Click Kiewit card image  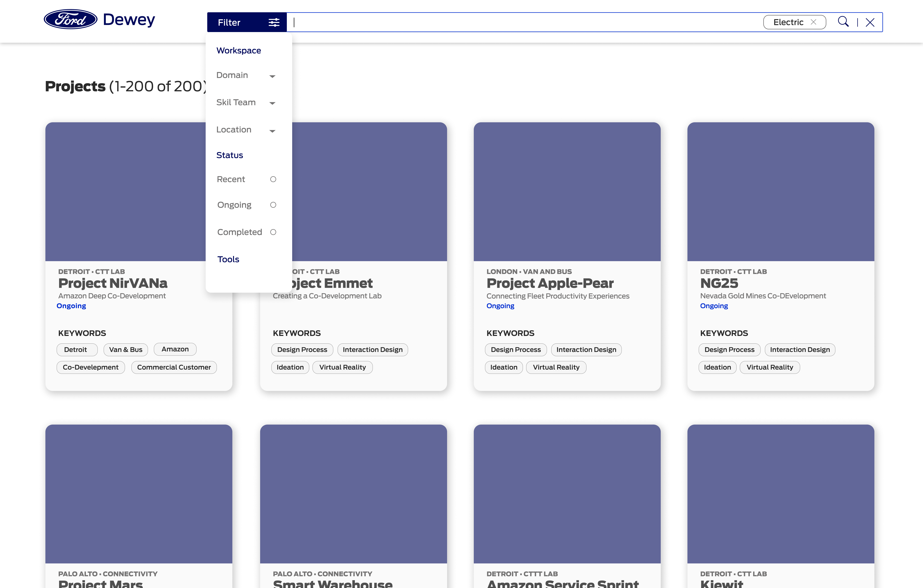coord(781,494)
